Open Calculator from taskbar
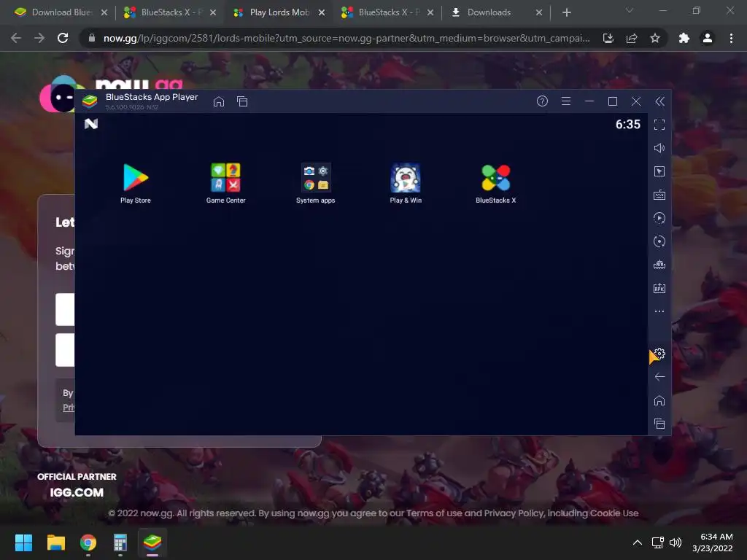This screenshot has width=747, height=560. click(x=120, y=542)
